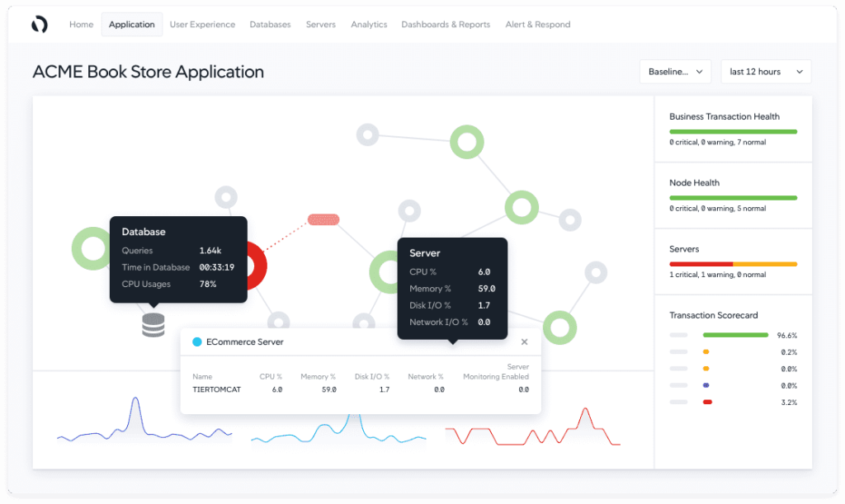Open the last 12 hours dropdown
This screenshot has height=504, width=845.
point(766,72)
